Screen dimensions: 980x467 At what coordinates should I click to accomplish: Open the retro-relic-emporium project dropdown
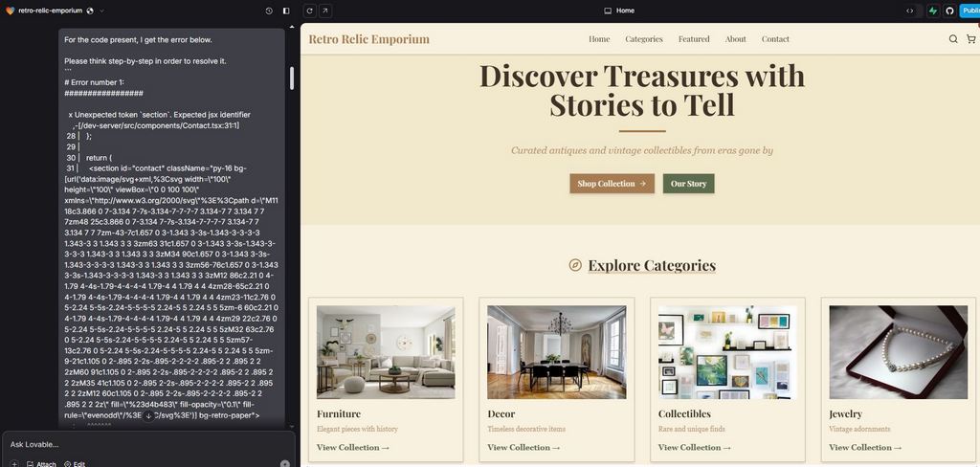pyautogui.click(x=101, y=11)
